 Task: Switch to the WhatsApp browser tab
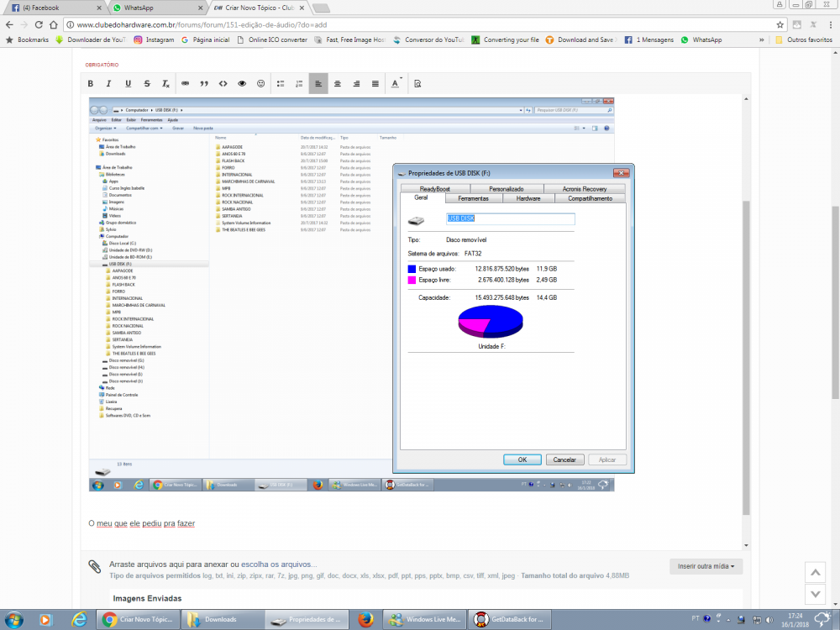point(155,8)
